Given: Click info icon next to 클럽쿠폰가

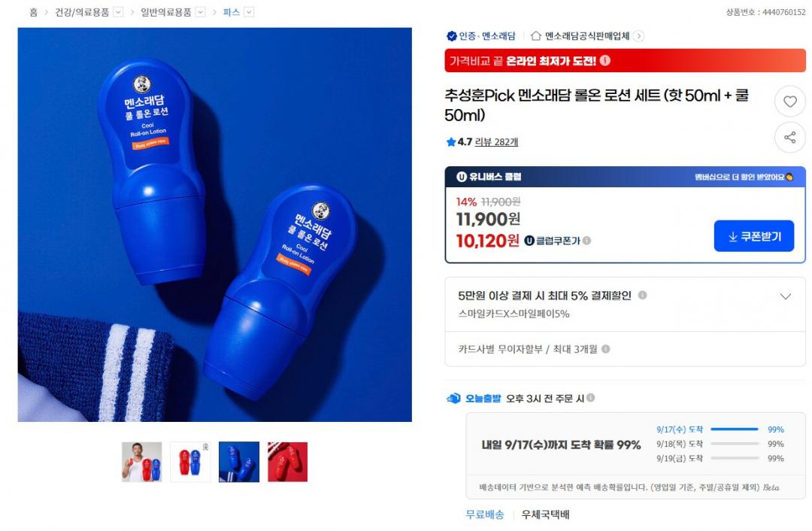Looking at the screenshot, I should point(586,241).
